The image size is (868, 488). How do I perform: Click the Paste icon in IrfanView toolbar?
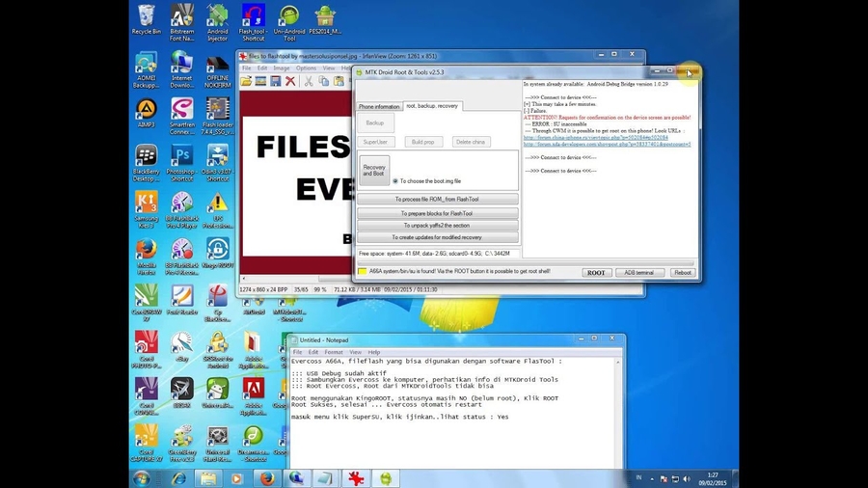(339, 82)
